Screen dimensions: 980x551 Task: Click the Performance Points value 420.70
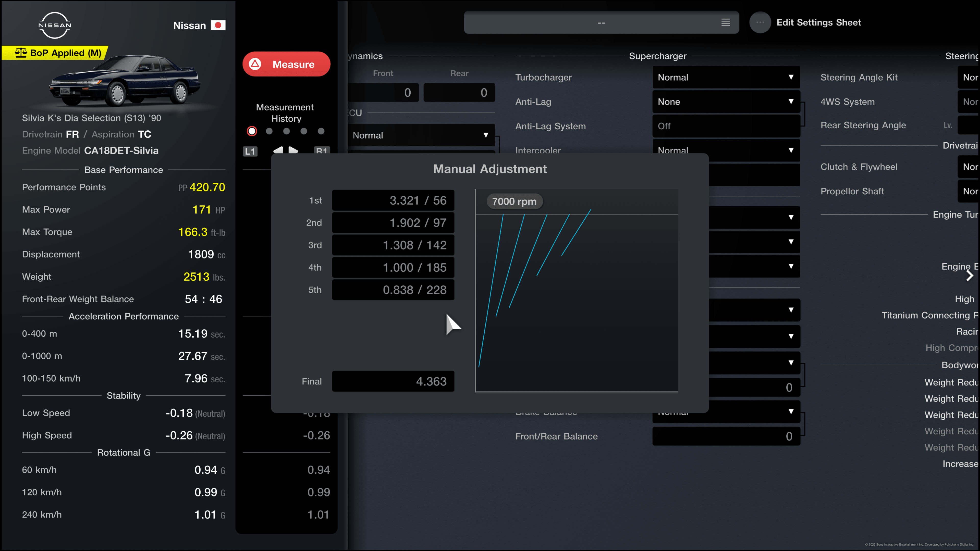(x=207, y=187)
